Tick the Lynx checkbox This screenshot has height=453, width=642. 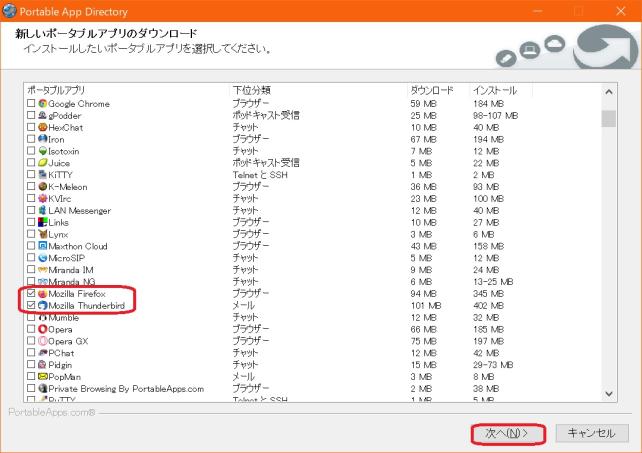pos(31,234)
